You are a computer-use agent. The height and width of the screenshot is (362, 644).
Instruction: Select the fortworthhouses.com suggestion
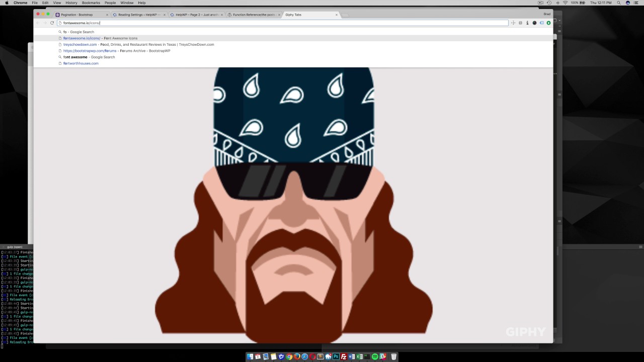pyautogui.click(x=293, y=63)
